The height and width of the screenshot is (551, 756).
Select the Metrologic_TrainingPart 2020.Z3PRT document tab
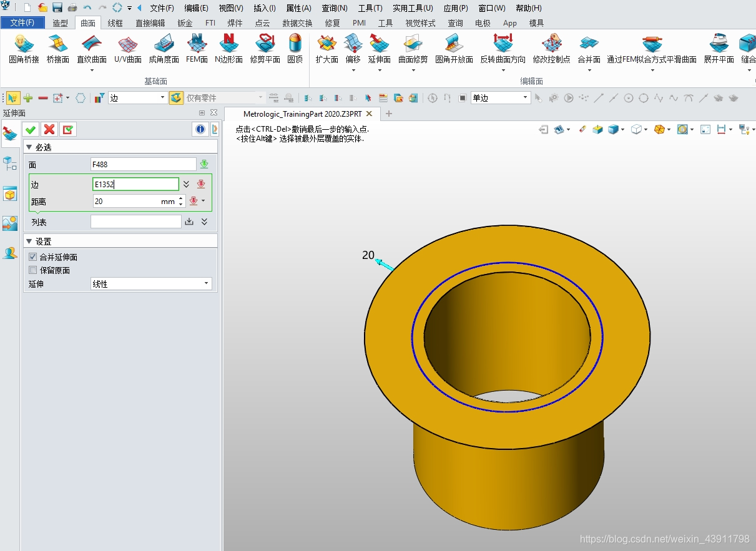pyautogui.click(x=302, y=114)
